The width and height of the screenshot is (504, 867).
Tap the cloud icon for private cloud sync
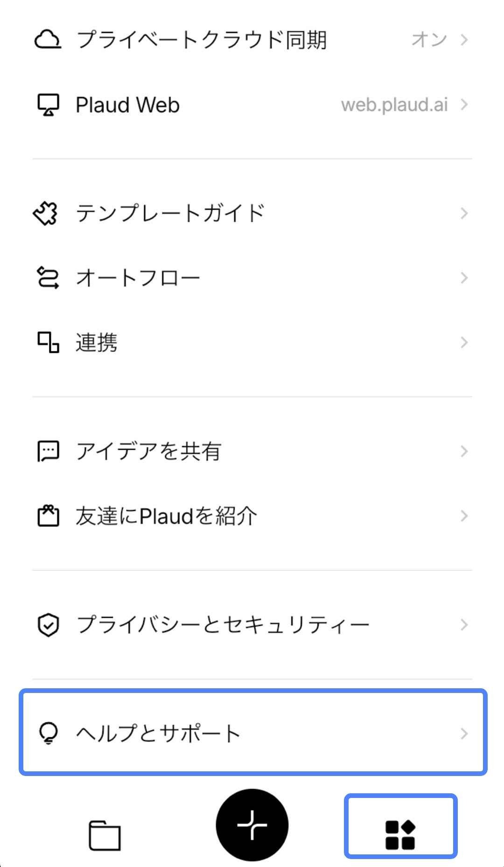(x=48, y=40)
